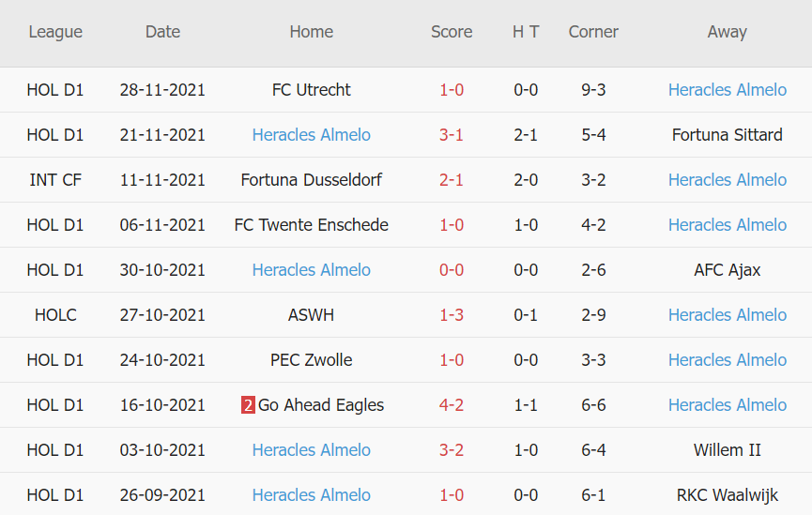Click Heracles Almelo in the 28-11-2021 row
Image resolution: width=812 pixels, height=515 pixels.
pos(728,90)
